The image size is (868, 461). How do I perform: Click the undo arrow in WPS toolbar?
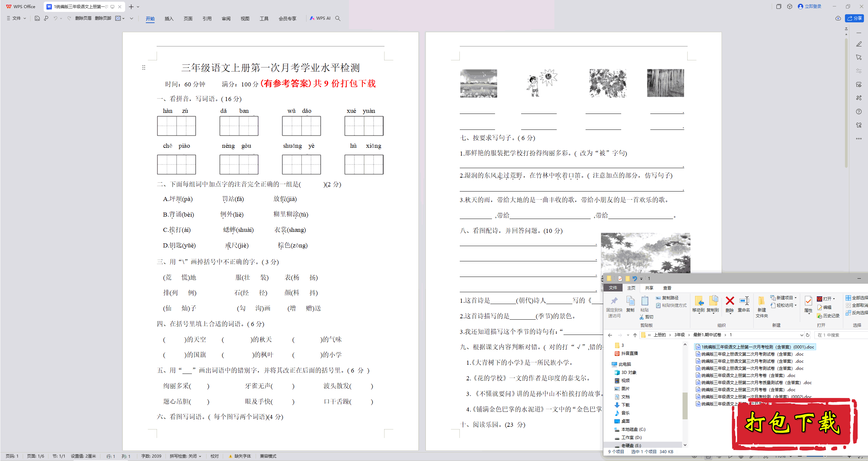(55, 18)
